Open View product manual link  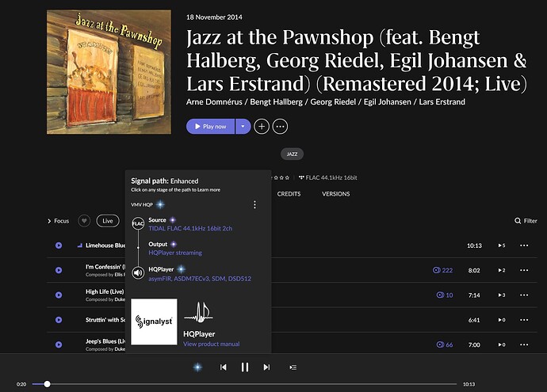coord(212,344)
